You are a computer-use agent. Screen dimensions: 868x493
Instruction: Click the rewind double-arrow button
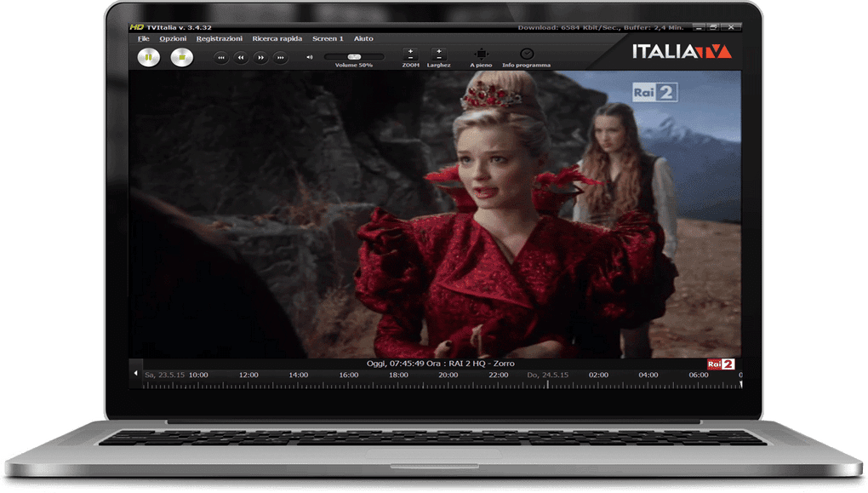point(241,58)
